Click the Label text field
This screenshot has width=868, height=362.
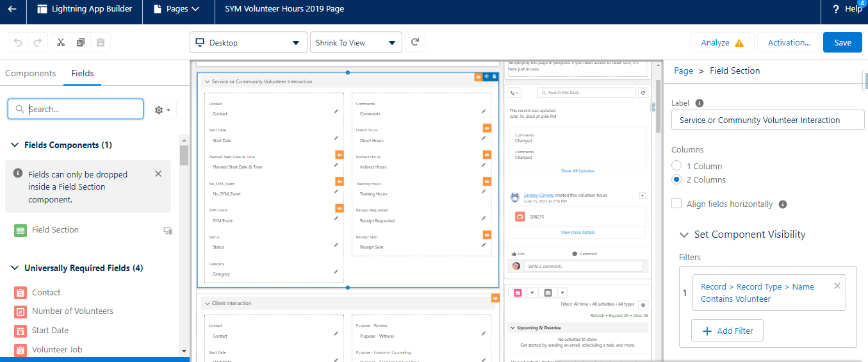tap(767, 120)
